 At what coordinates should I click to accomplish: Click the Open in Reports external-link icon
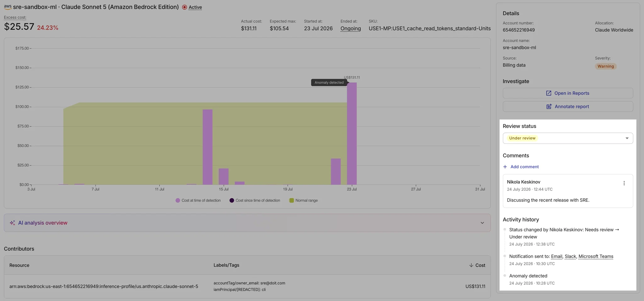point(549,93)
